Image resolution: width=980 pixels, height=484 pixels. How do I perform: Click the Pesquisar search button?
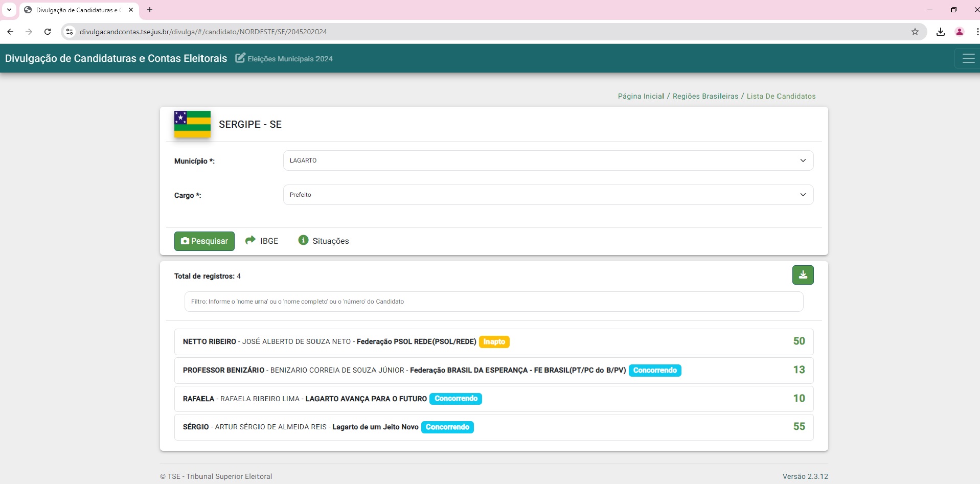(x=204, y=241)
